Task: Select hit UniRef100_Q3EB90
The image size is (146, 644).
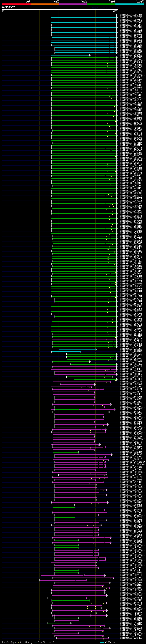Action: (x=131, y=17)
